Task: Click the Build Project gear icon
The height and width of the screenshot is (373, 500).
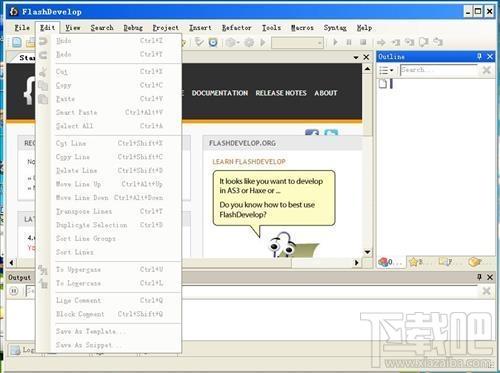Action: pos(249,42)
